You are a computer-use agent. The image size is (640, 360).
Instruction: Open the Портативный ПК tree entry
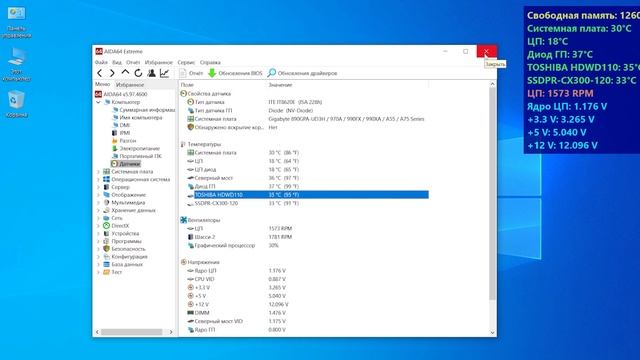[x=137, y=156]
